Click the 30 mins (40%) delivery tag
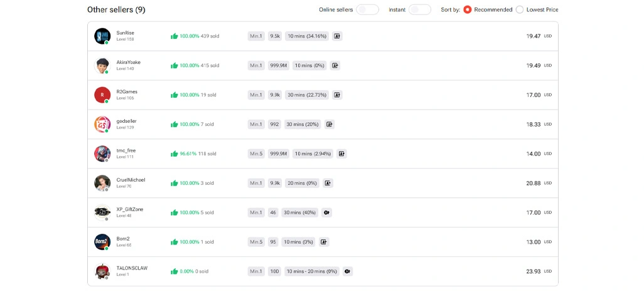644x292 pixels. [300, 212]
